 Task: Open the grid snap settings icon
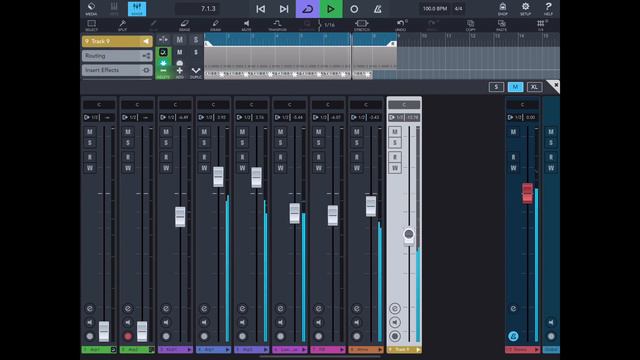pos(541,25)
